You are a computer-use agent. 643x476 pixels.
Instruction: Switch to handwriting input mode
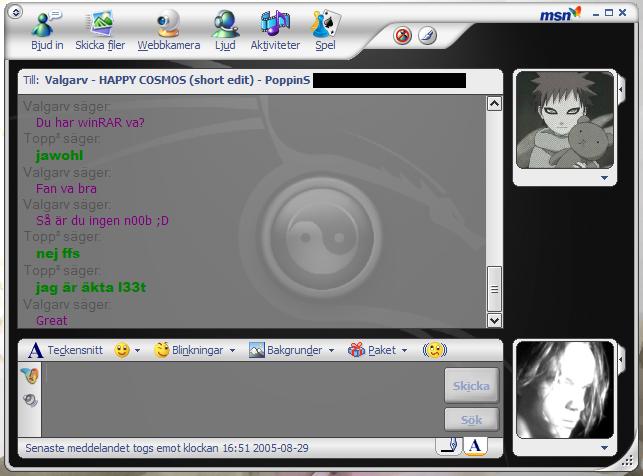450,446
